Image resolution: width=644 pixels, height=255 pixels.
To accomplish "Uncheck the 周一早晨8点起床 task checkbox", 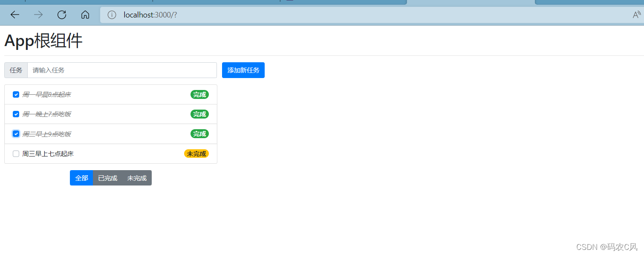I will 16,95.
